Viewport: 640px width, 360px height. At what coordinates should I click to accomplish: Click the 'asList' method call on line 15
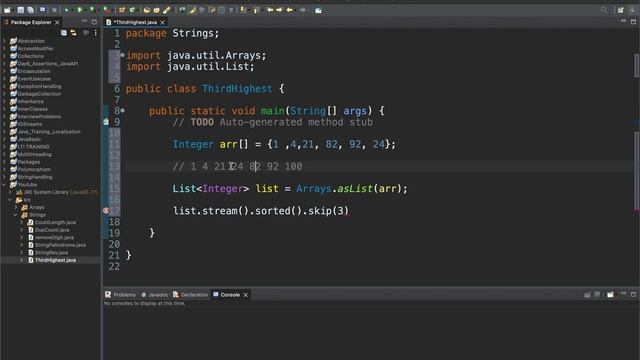pyautogui.click(x=355, y=189)
